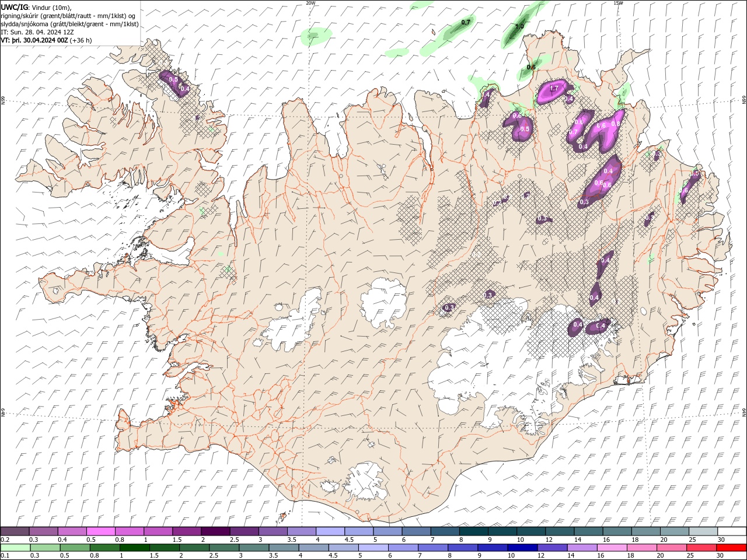
Task: Click the 0.2 swatch on upper snow scale
Action: coord(15,531)
